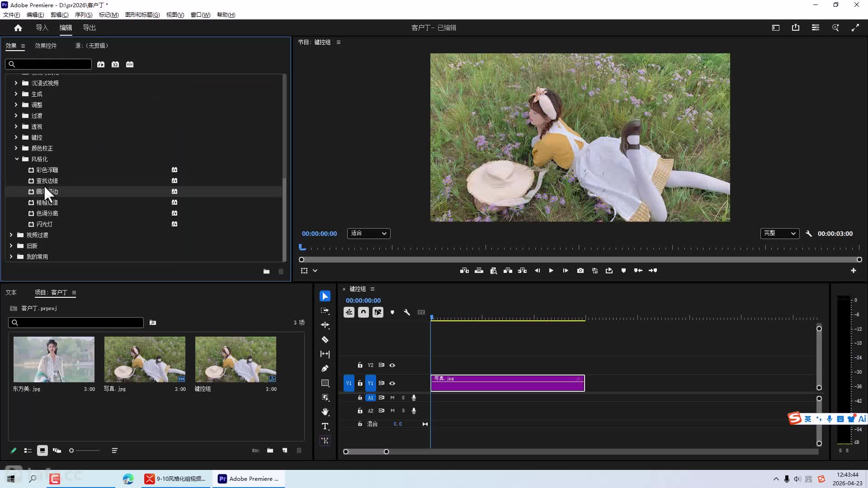Go to the 导入 workspace
Image resolution: width=868 pixels, height=488 pixels.
(x=42, y=28)
